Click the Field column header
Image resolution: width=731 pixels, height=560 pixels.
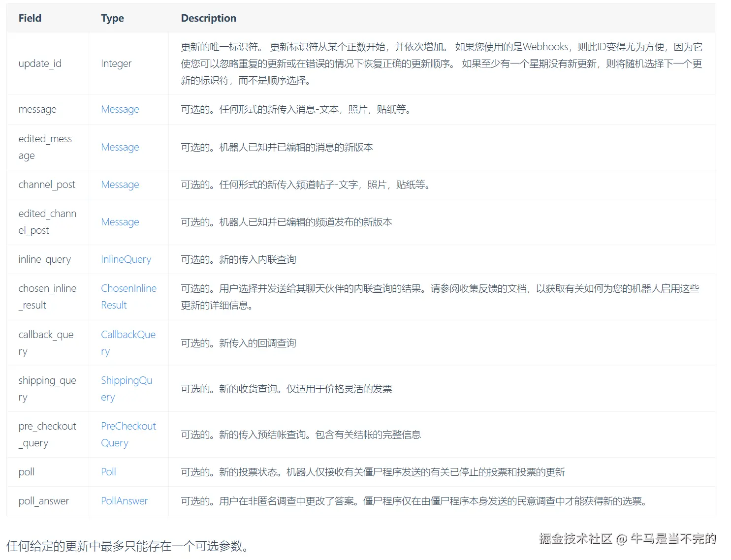(30, 18)
